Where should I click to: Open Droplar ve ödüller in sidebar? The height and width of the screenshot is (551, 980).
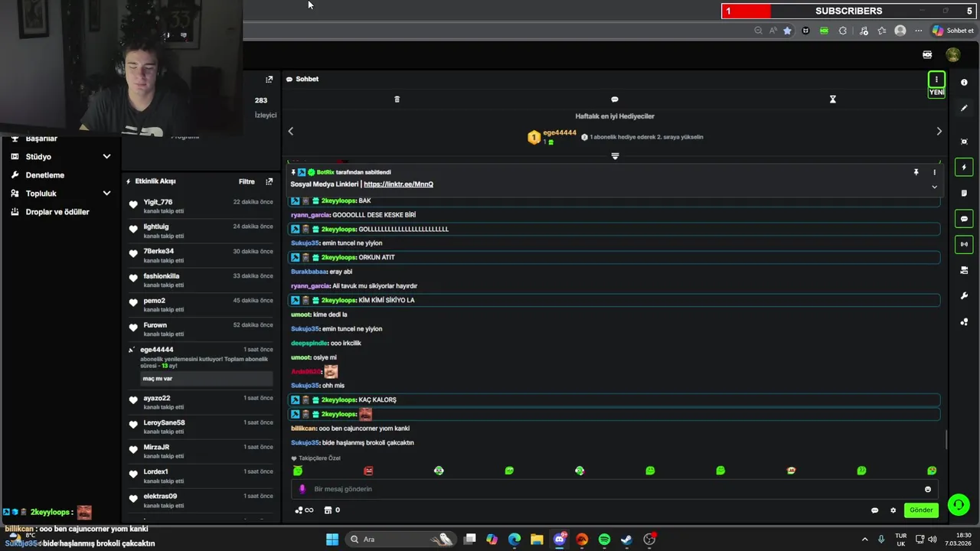(57, 212)
